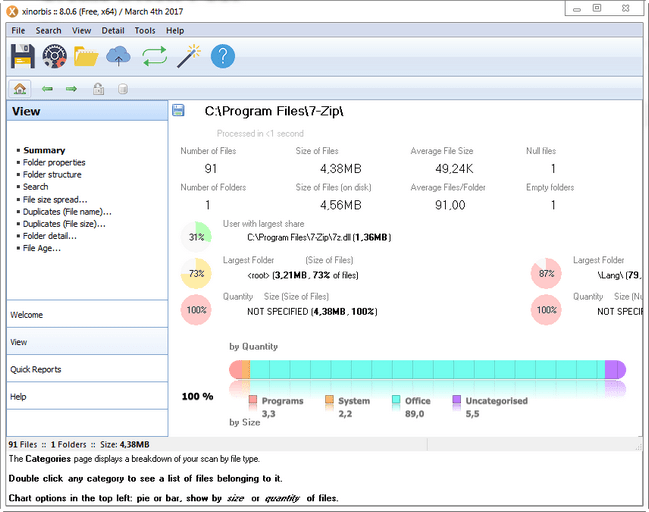Click the cyan Office bar segment
Viewport: 649px width, 512px height.
427,369
